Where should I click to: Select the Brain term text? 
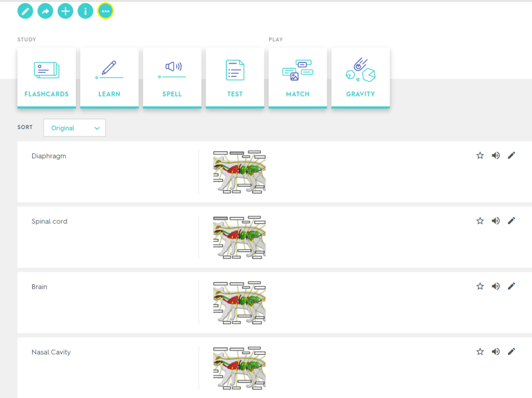tap(39, 287)
